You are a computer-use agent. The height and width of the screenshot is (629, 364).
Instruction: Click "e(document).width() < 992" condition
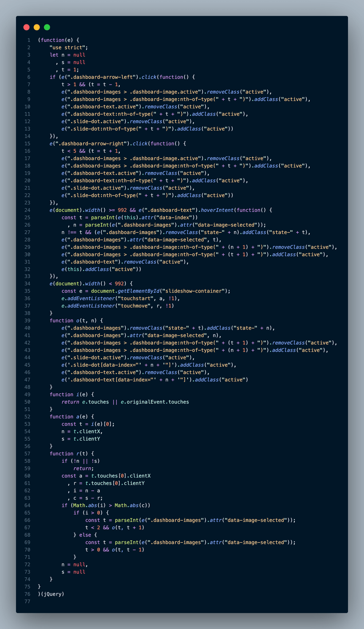pos(88,284)
